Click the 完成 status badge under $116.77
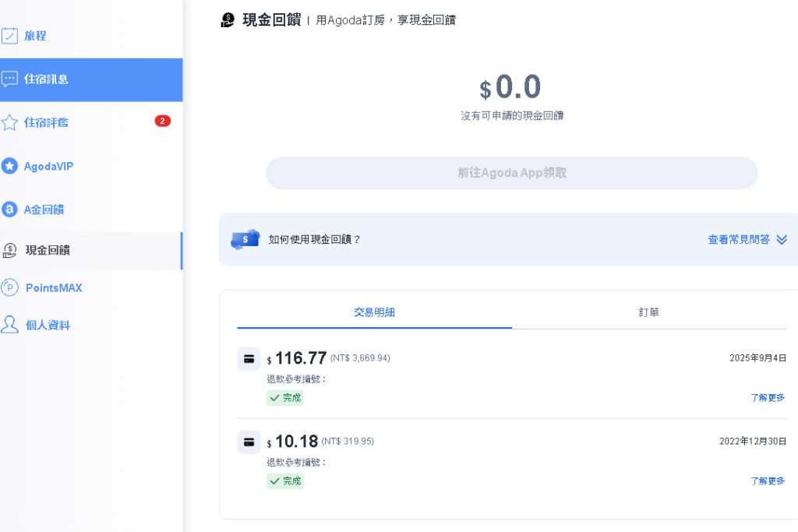This screenshot has height=532, width=798. tap(285, 398)
